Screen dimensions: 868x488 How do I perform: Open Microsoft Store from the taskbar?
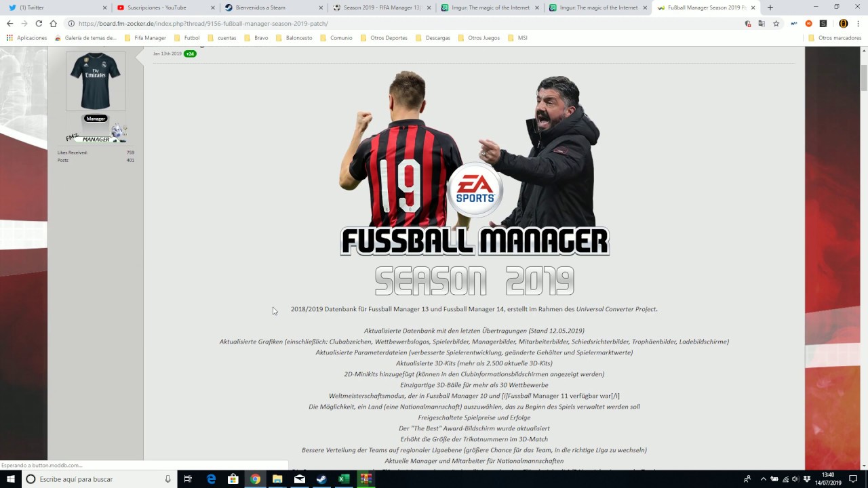click(x=233, y=479)
